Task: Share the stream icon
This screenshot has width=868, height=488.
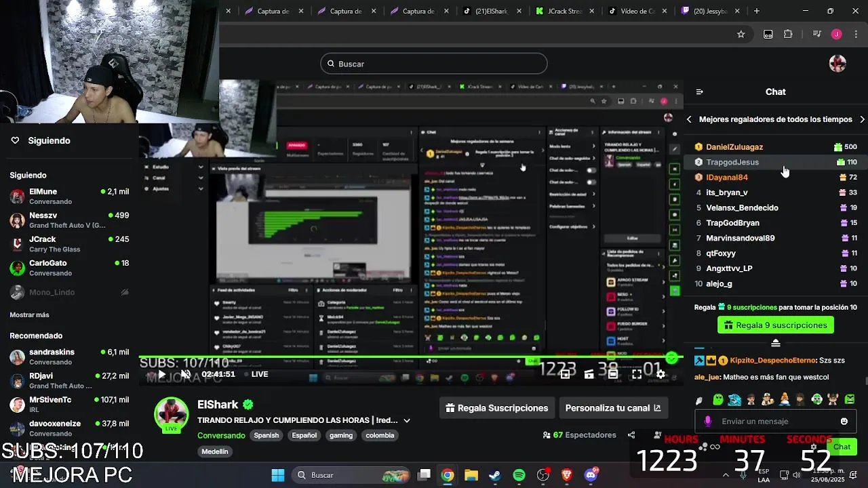Action: (631, 435)
